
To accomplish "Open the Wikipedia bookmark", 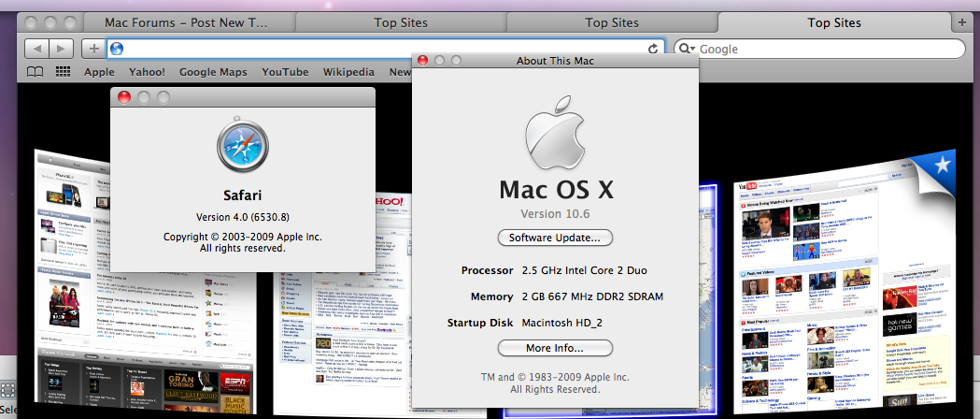I will [x=348, y=72].
